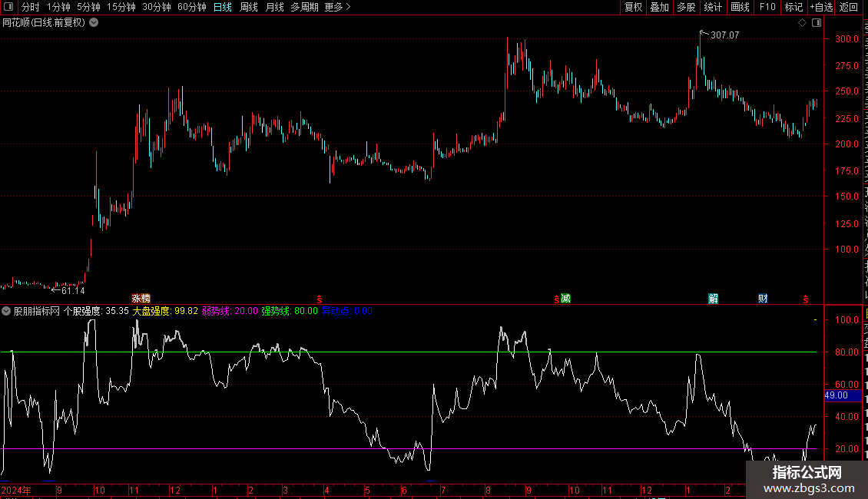Open F10 company info
Screen dimensions: 868x499
(x=767, y=7)
